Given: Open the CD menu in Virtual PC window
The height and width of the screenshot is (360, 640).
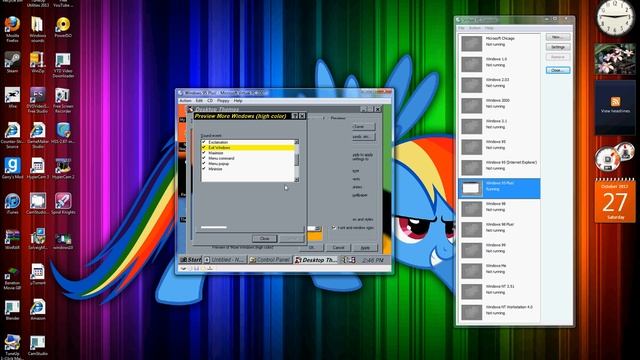Looking at the screenshot, I should click(x=210, y=100).
